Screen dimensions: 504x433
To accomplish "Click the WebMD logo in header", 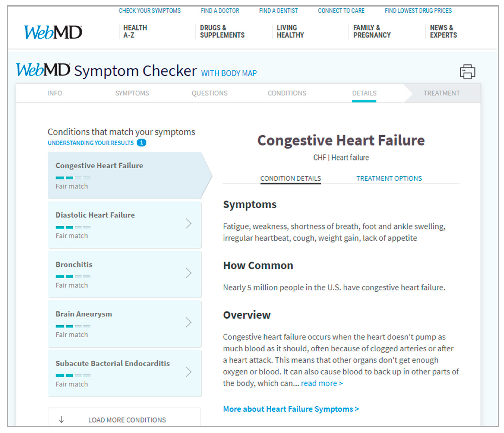I will point(53,32).
